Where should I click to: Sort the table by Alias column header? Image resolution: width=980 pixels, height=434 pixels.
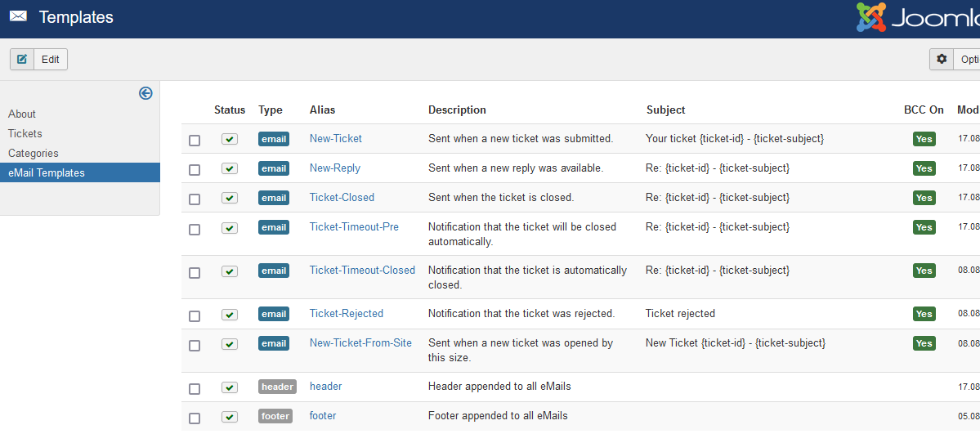(x=322, y=110)
